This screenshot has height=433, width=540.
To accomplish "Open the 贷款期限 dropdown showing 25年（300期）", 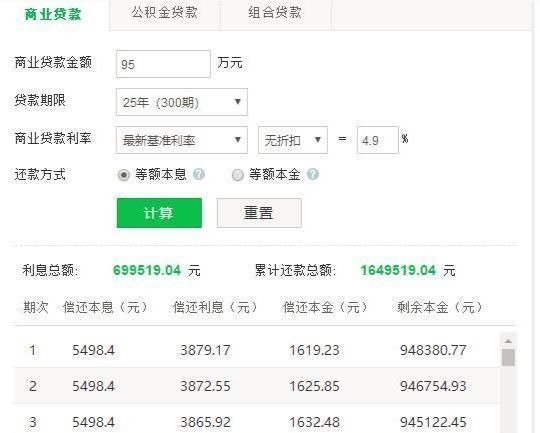I will [181, 102].
